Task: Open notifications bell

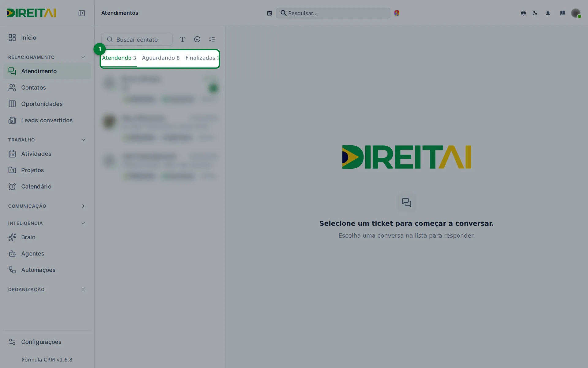Action: click(548, 13)
